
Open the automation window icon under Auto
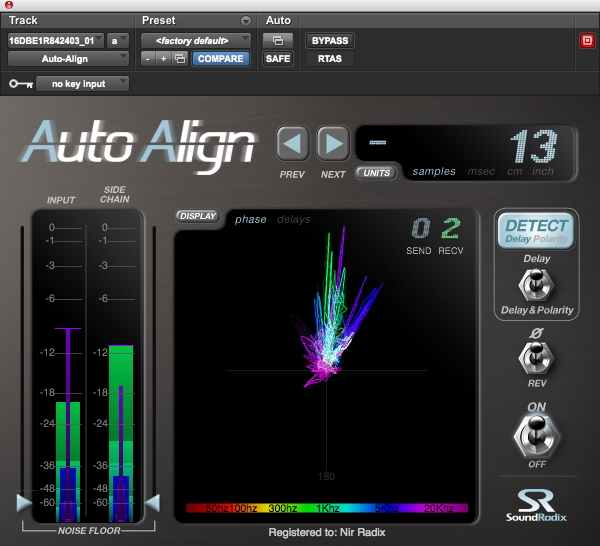[277, 41]
